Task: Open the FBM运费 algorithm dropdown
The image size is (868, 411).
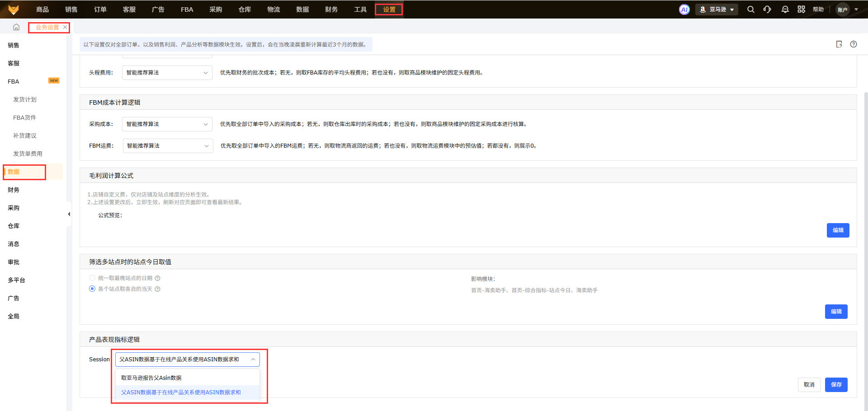Action: coord(168,146)
